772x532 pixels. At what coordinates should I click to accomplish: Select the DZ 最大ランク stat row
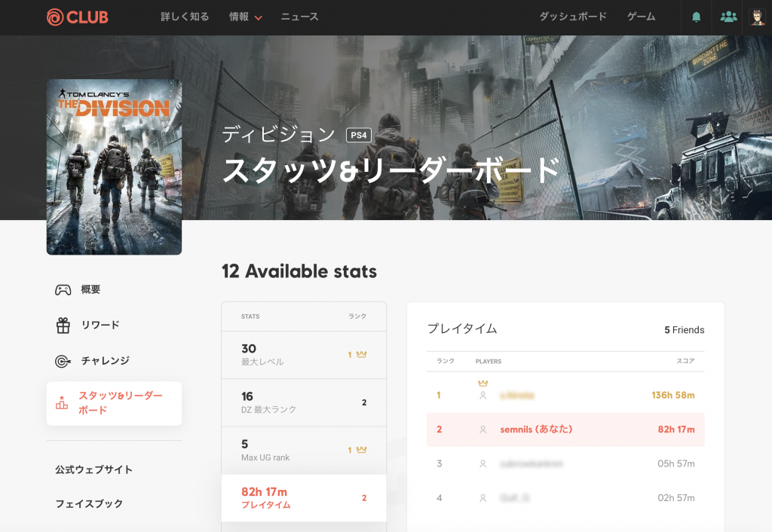coord(304,402)
